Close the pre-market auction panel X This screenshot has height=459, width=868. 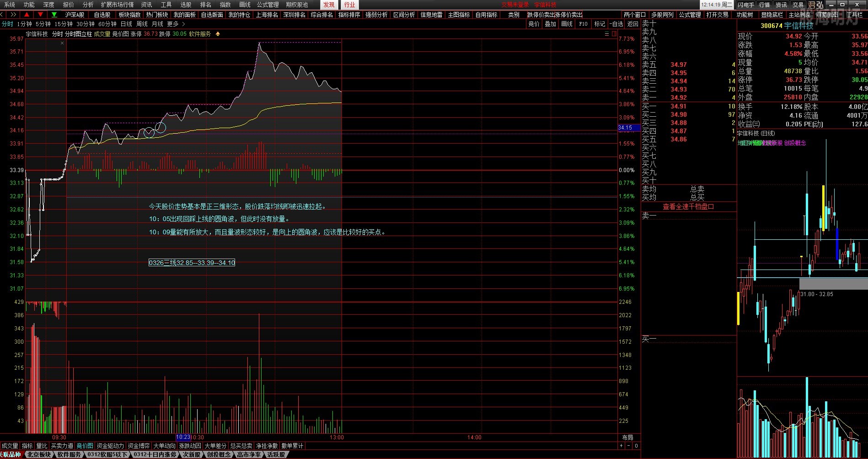click(63, 43)
